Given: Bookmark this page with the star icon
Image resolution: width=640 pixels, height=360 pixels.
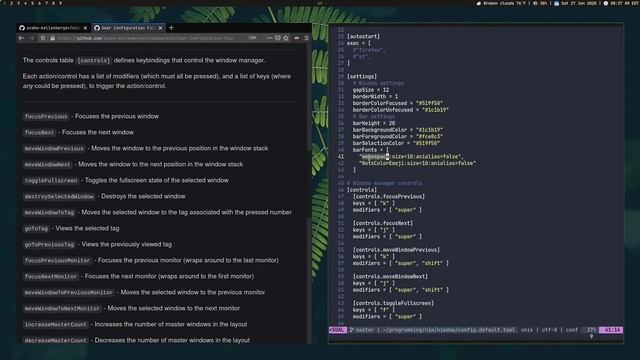Looking at the screenshot, I should click(x=286, y=38).
